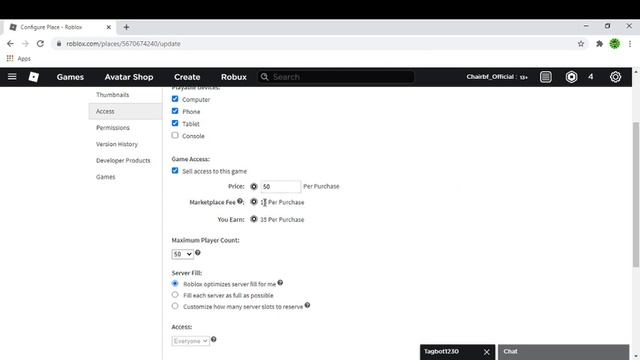Click the 'Game Access:' heading

[x=191, y=159]
